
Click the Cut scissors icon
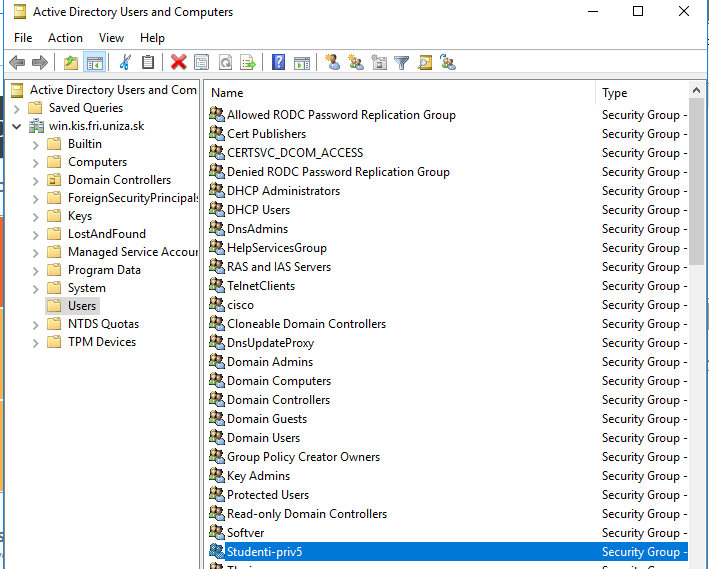tap(125, 62)
